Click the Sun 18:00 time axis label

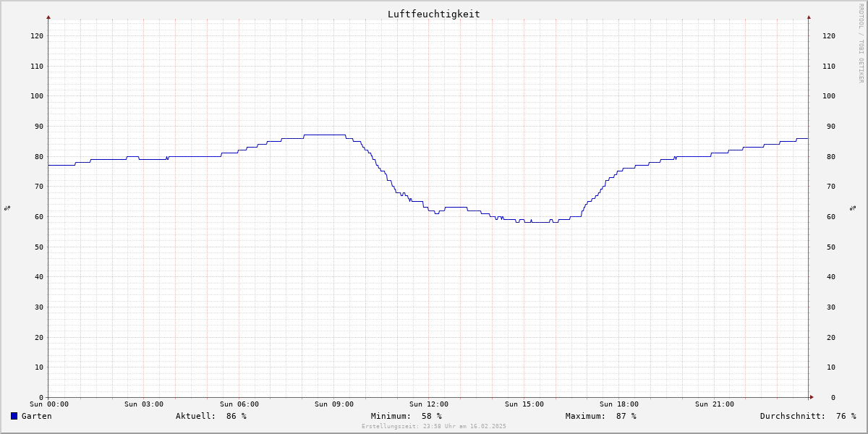[x=619, y=404]
